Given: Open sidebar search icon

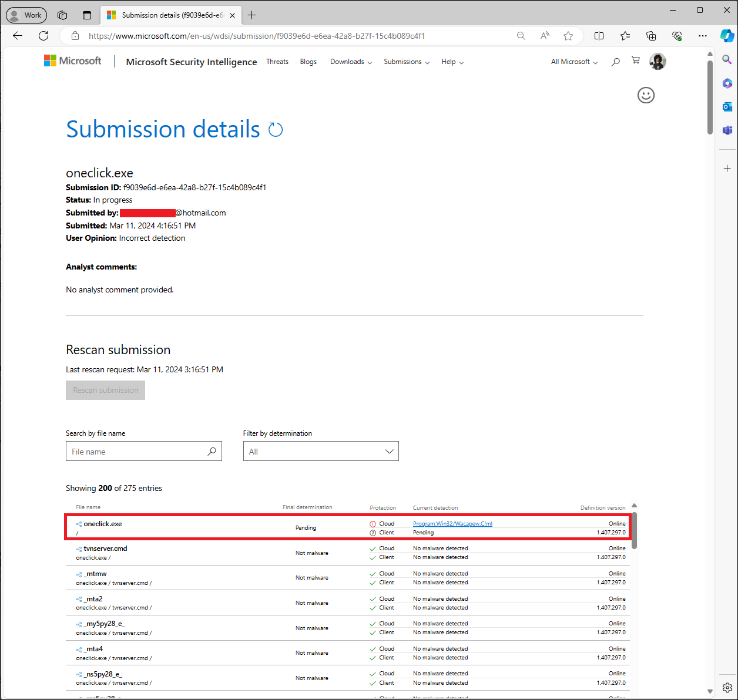Looking at the screenshot, I should (727, 59).
